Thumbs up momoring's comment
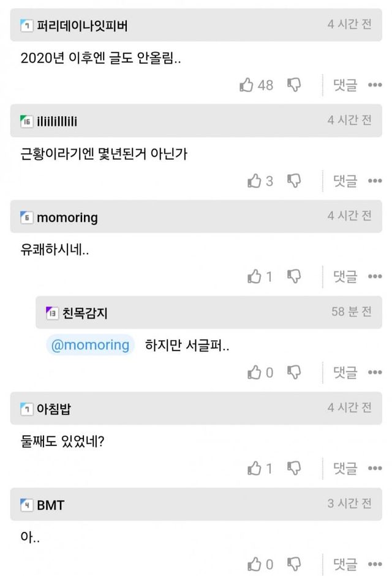This screenshot has width=392, height=576. pos(254,277)
